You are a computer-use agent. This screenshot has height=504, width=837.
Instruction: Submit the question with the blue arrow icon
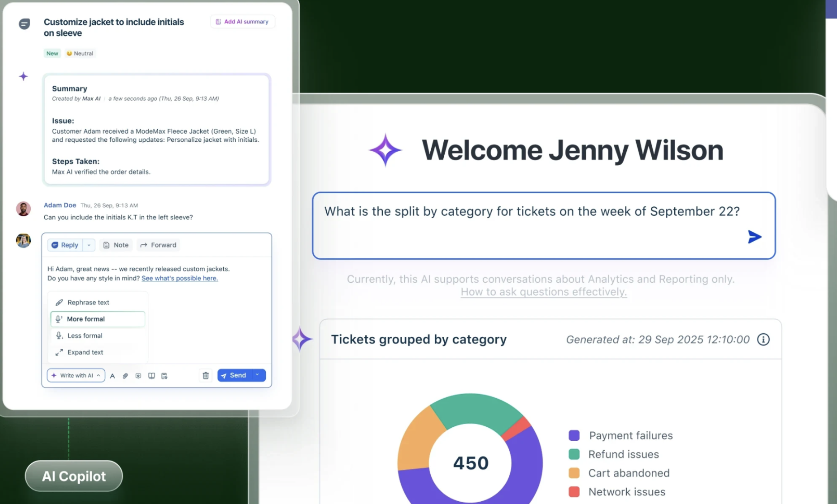[754, 237]
